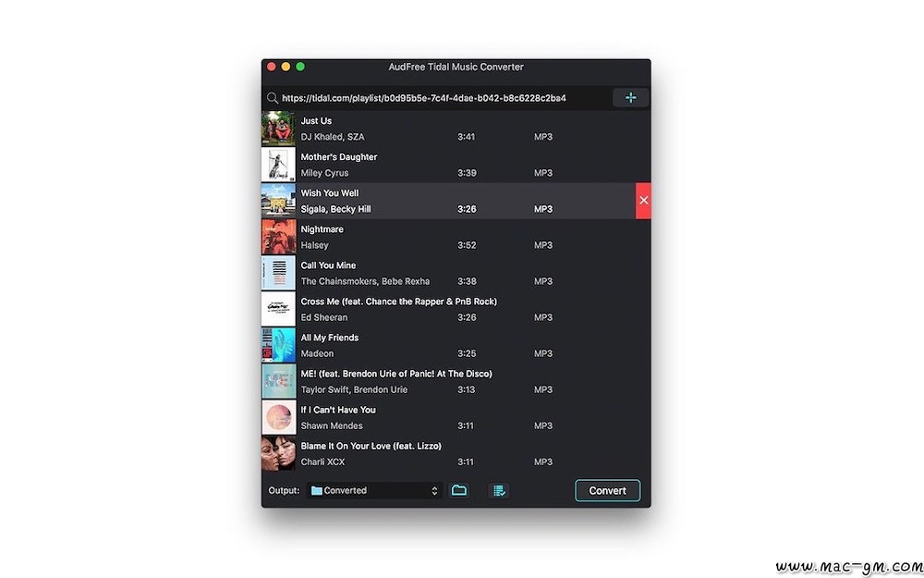Click artist name Miley Cyrus
Viewport: 924px width, 578px height.
click(324, 173)
